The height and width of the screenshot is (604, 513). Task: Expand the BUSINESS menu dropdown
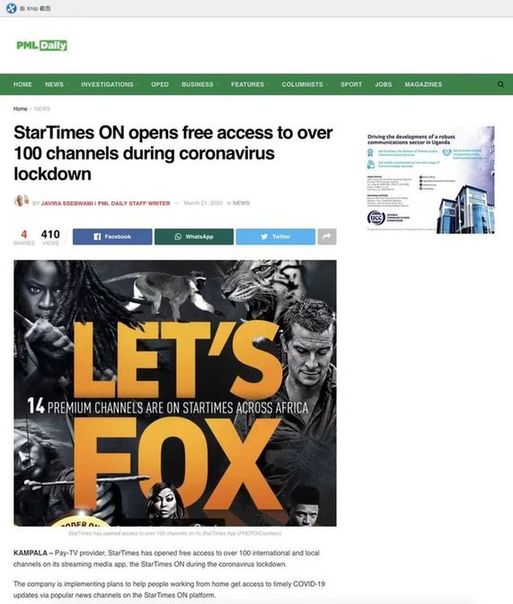200,84
